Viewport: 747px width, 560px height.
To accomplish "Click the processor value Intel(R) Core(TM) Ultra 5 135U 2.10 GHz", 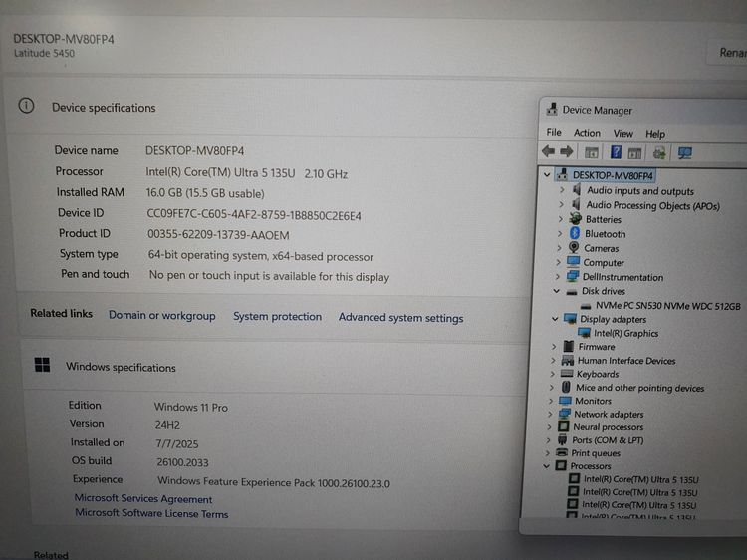I will [247, 173].
